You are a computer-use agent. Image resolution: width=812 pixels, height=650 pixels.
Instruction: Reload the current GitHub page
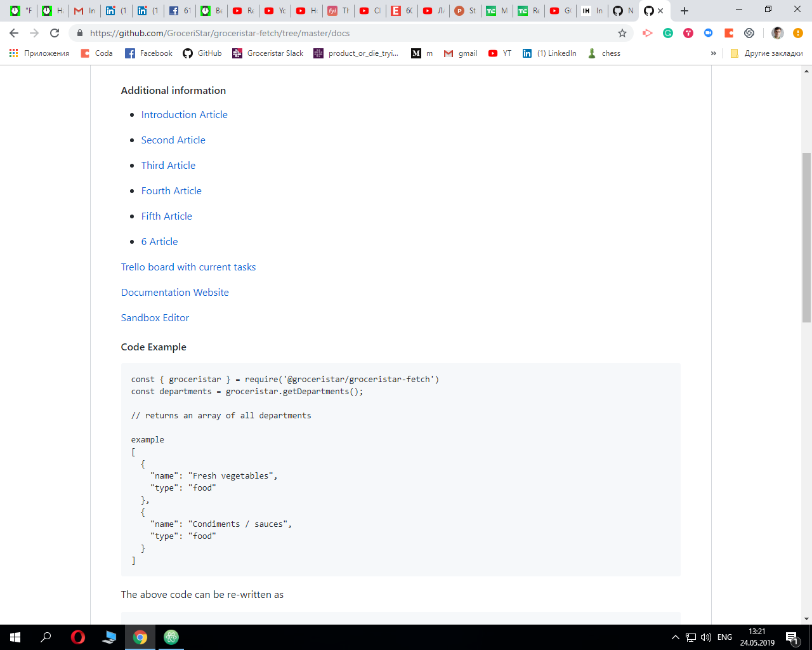point(55,33)
